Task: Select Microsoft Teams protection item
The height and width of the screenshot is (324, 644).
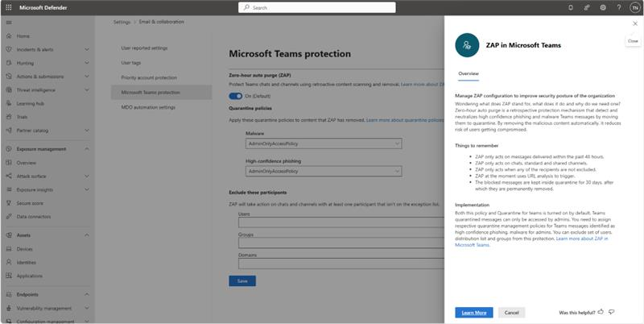Action: click(162, 93)
